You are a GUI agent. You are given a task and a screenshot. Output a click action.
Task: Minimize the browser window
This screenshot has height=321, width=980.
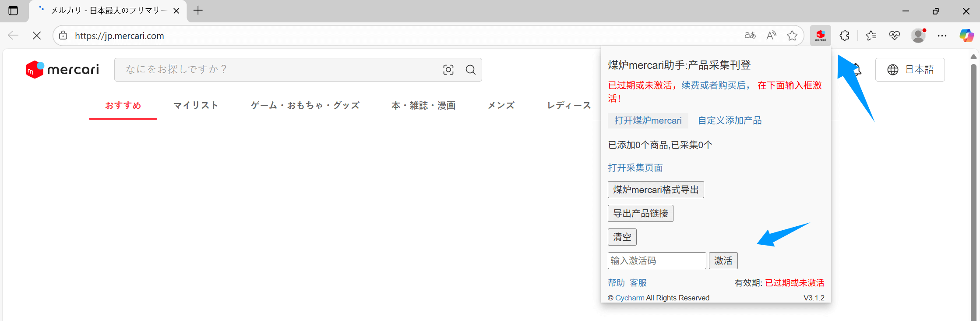pyautogui.click(x=906, y=11)
